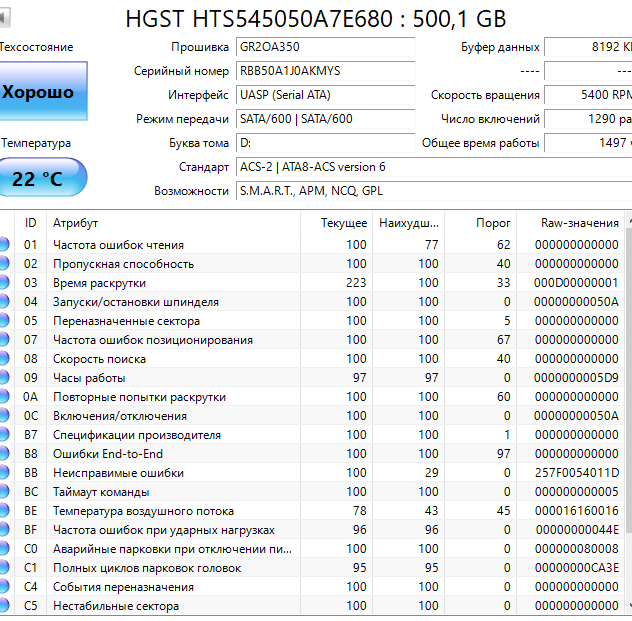Click the Общее время работы value 1497
Viewport: 632px width, 621px height.
point(588,143)
